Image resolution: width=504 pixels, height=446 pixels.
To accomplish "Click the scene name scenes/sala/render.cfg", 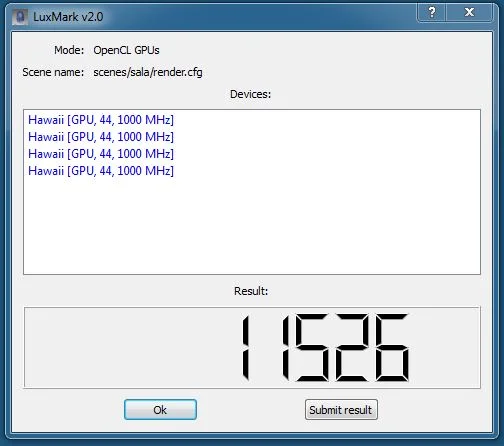I will [148, 72].
